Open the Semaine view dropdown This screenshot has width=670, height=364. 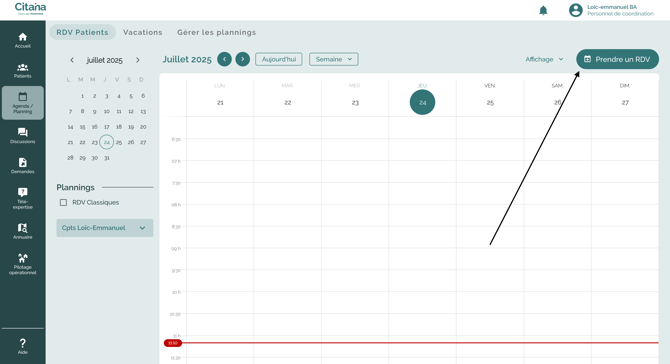pyautogui.click(x=334, y=59)
